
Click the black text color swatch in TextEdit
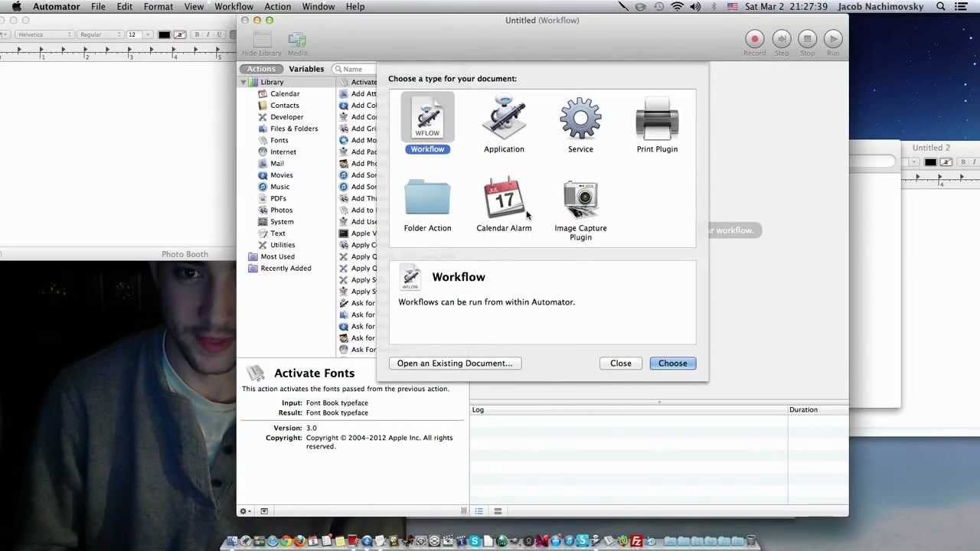click(x=164, y=34)
